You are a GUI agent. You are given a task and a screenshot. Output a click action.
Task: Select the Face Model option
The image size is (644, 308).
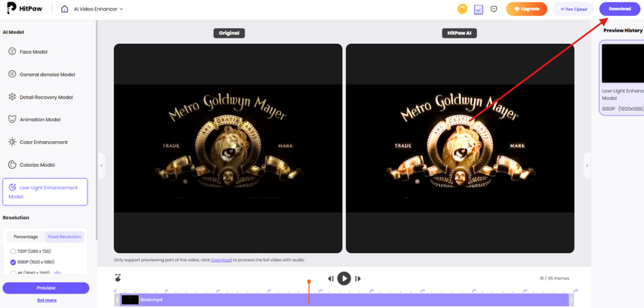pyautogui.click(x=33, y=52)
